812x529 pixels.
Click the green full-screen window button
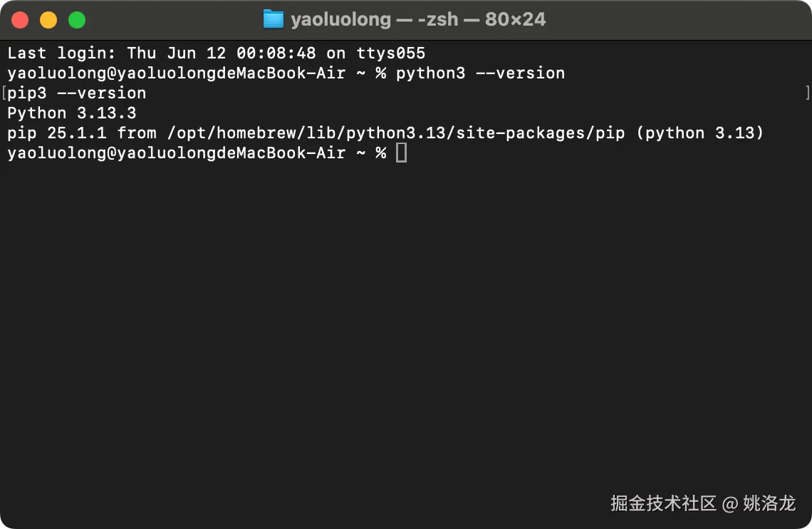(x=77, y=20)
